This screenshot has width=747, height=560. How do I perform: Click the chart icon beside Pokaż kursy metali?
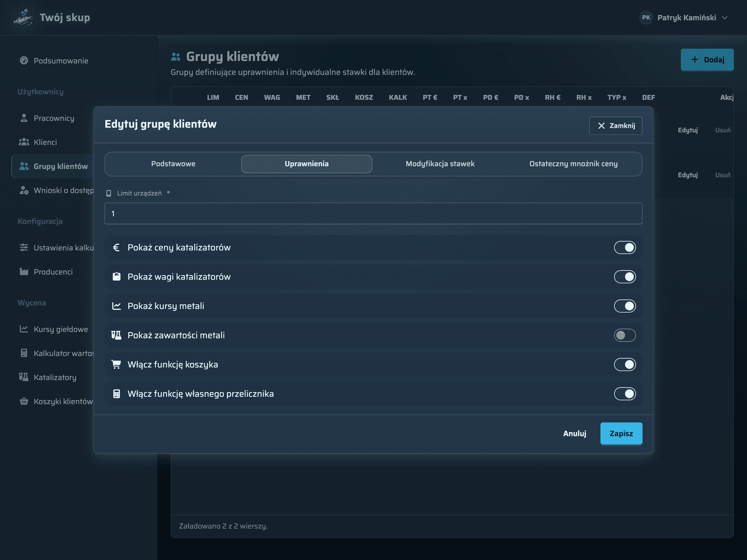click(x=116, y=306)
